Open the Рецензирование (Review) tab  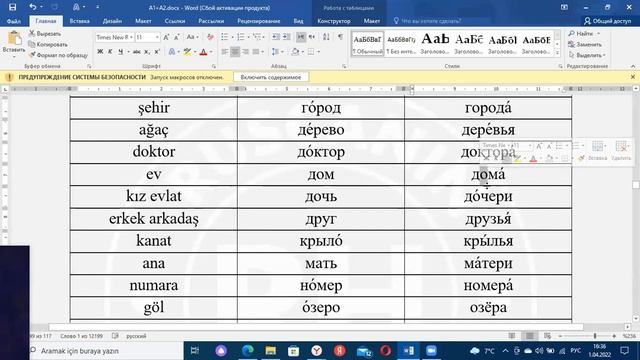[x=259, y=21]
